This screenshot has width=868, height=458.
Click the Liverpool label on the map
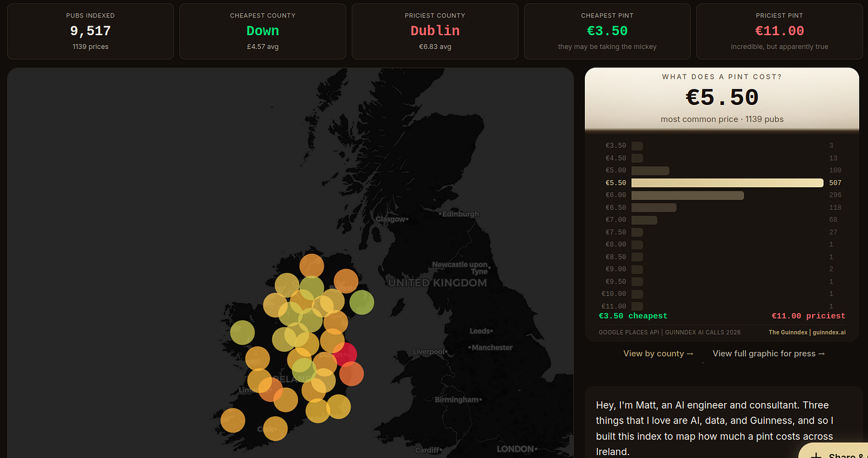click(x=429, y=352)
